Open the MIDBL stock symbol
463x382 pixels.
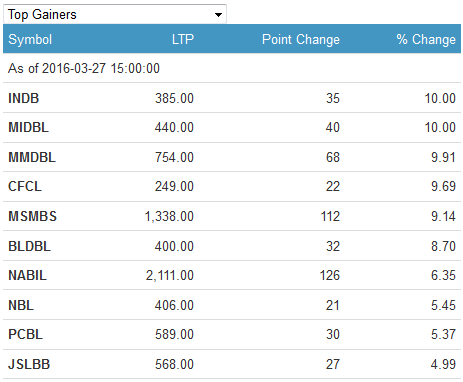point(28,127)
